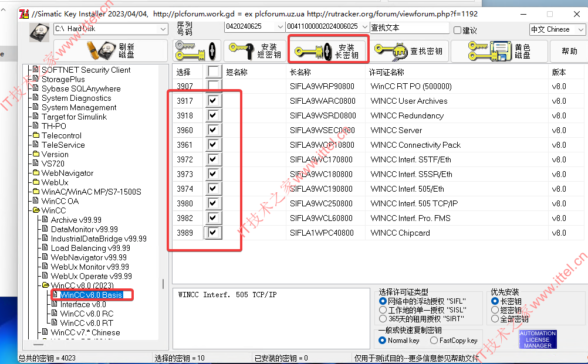Uncheck the box for key 3917
The image size is (588, 364).
pos(214,100)
